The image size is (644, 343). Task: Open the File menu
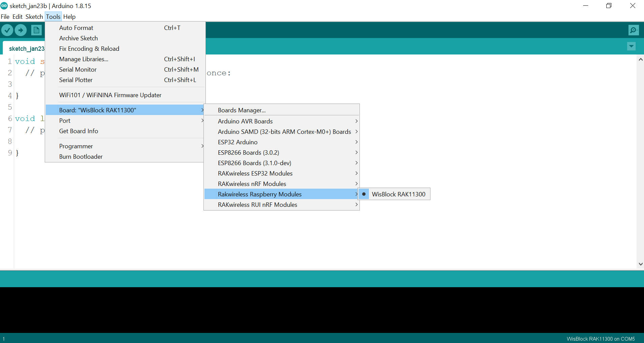[5, 16]
